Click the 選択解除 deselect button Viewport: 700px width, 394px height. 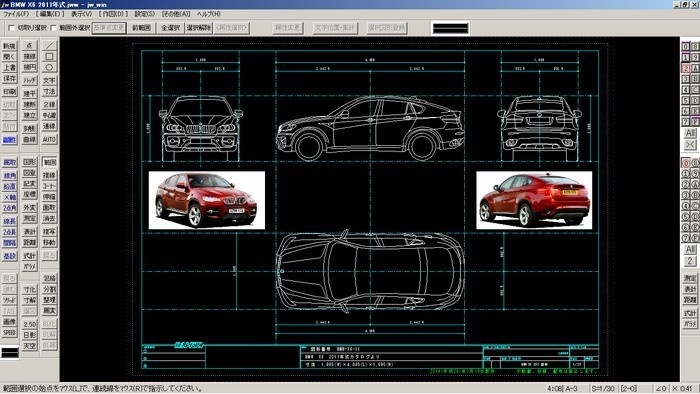coord(199,28)
